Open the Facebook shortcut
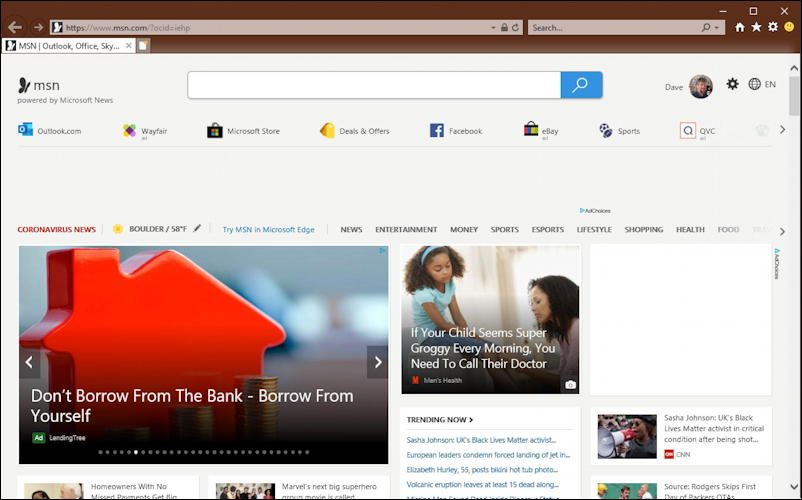The image size is (802, 500). (x=456, y=131)
